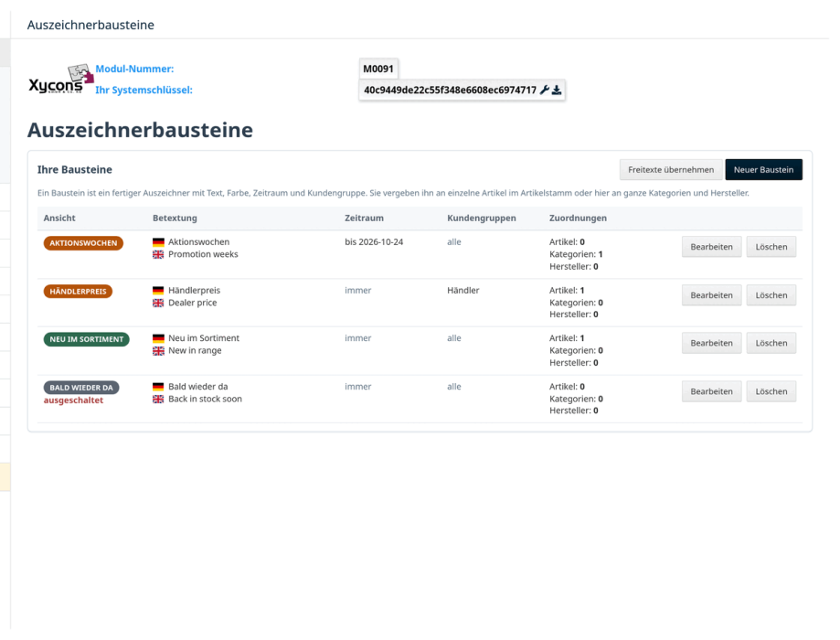This screenshot has width=840, height=640.
Task: Click German flag next to Bald wieder da
Action: coord(158,387)
